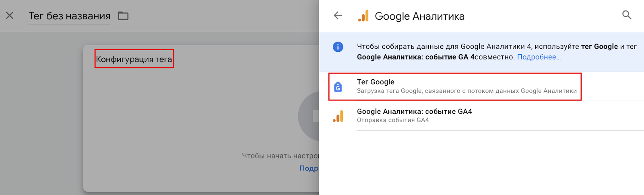
Task: Click description 'Отправка события GA4'
Action: click(x=393, y=120)
